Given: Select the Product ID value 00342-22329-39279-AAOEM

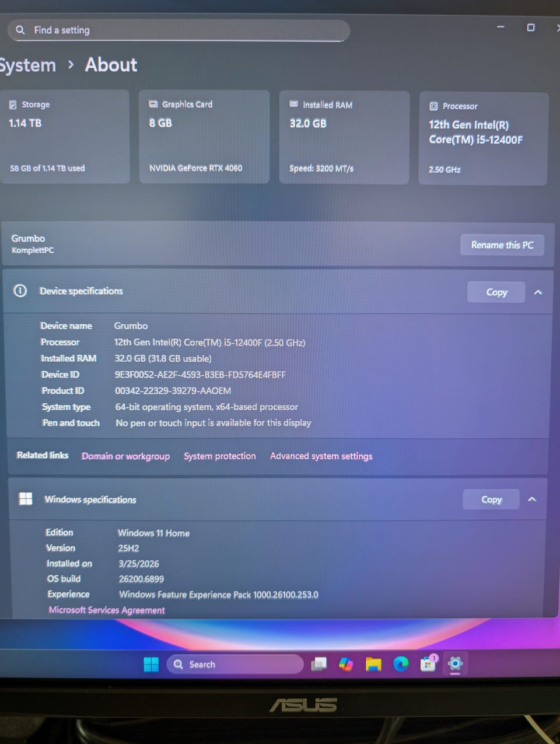Looking at the screenshot, I should tap(173, 390).
